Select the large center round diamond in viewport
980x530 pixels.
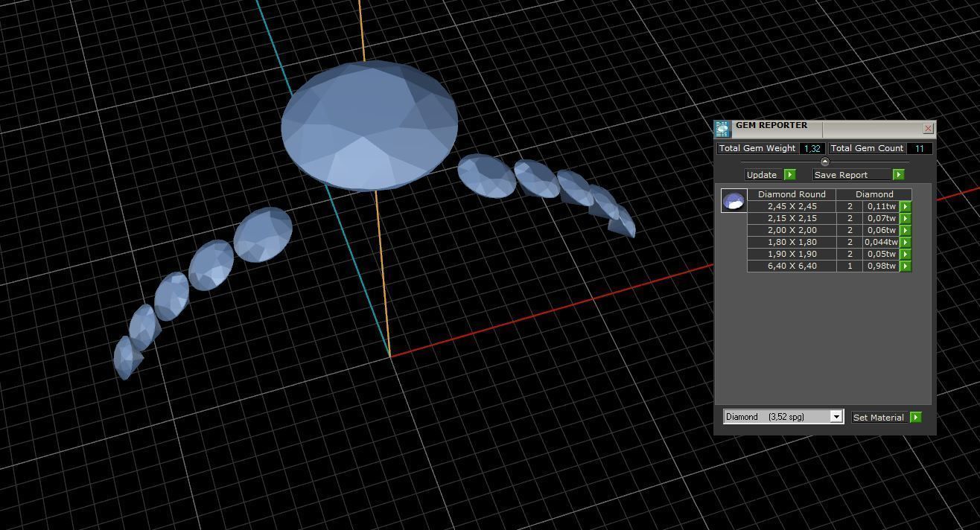click(369, 125)
